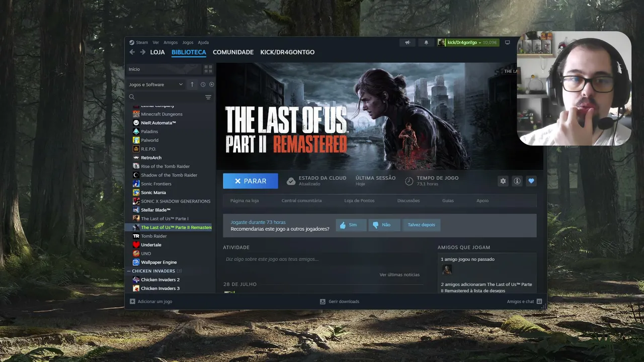Open Ver últimas notícias
The image size is (644, 362).
coord(399,275)
